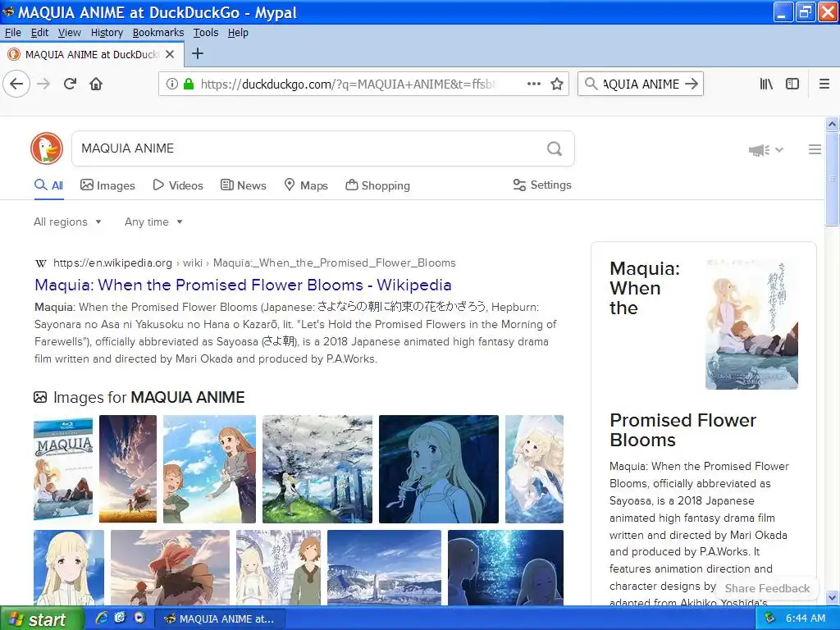Open the Windows Start menu
This screenshot has height=630, width=840.
(42, 619)
